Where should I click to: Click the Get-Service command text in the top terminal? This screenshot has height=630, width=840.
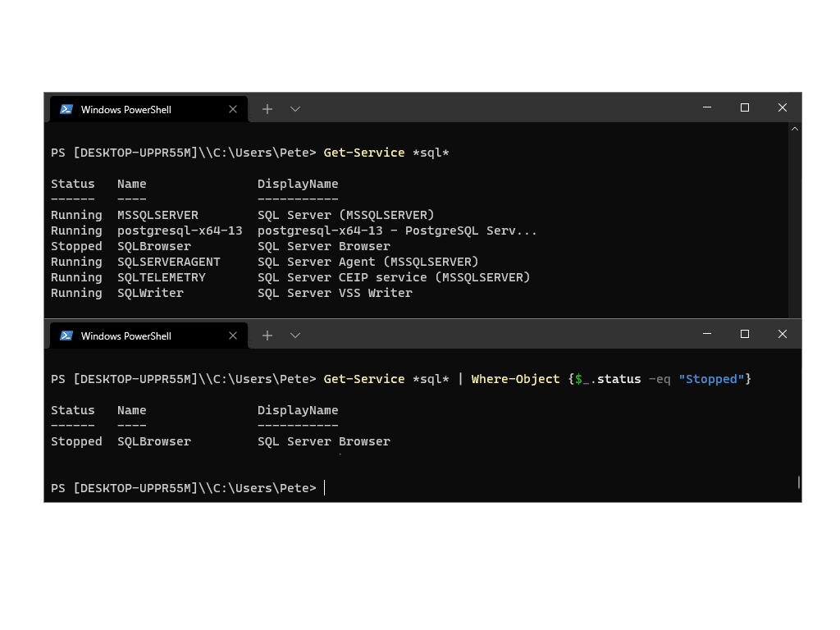[x=363, y=152]
